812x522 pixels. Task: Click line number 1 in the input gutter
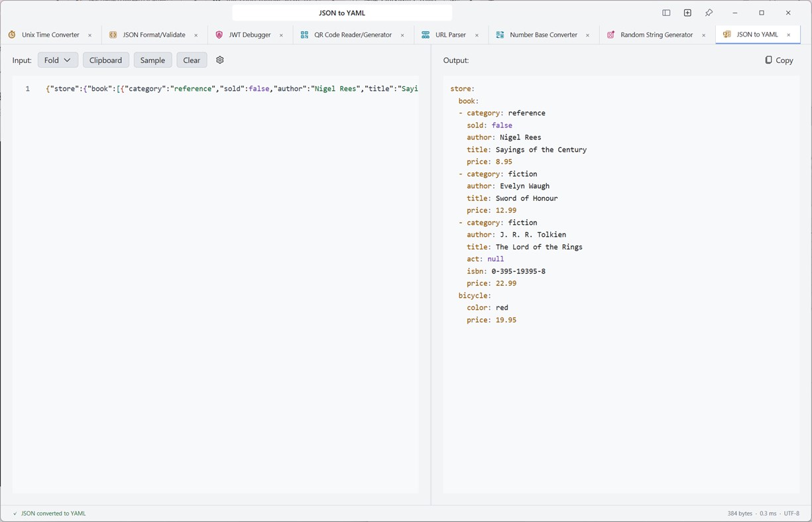27,88
